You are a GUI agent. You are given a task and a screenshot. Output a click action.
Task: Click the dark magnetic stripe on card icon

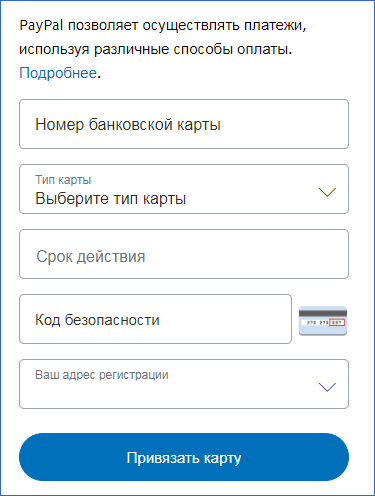point(323,313)
